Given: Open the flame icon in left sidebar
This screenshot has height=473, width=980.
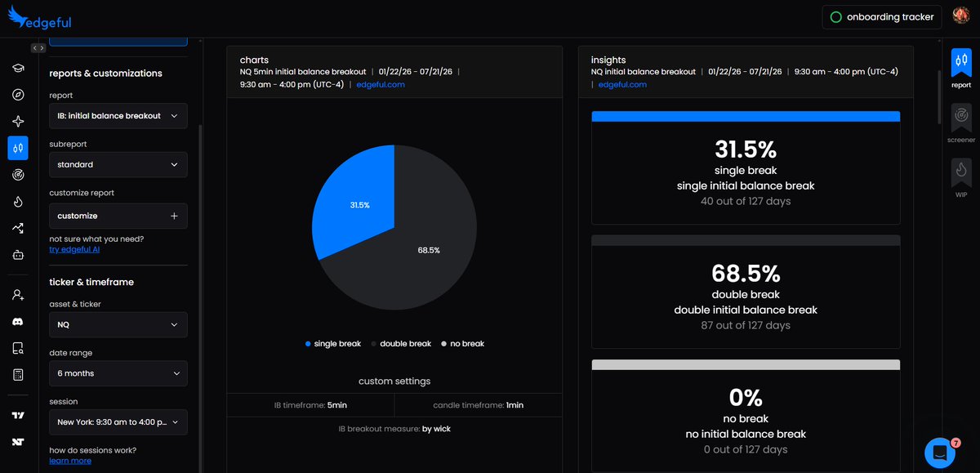Looking at the screenshot, I should pyautogui.click(x=18, y=201).
